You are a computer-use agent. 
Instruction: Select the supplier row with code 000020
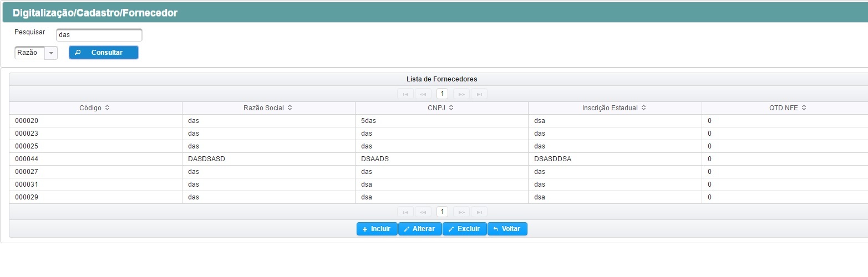click(438, 121)
